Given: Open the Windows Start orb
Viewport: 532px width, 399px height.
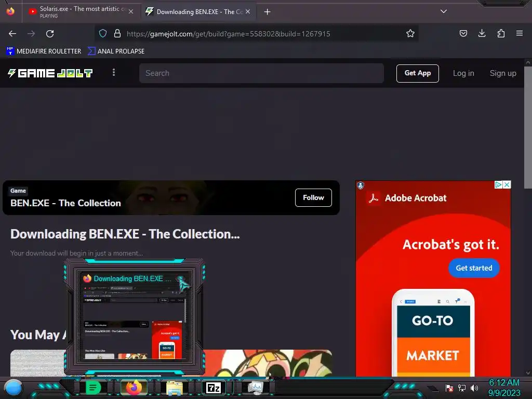Looking at the screenshot, I should pos(14,388).
